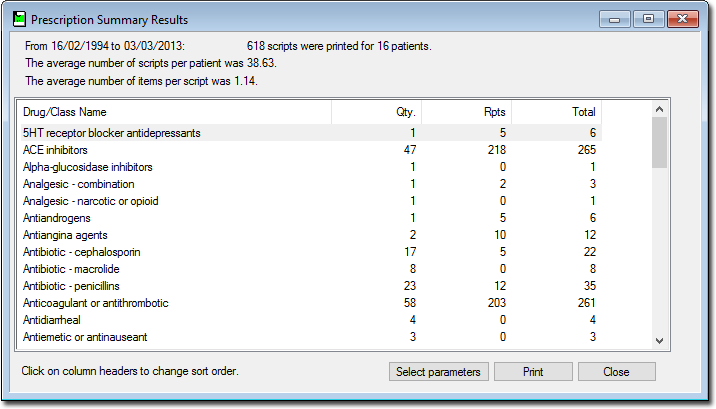
Task: Click the Close button
Action: tap(616, 372)
